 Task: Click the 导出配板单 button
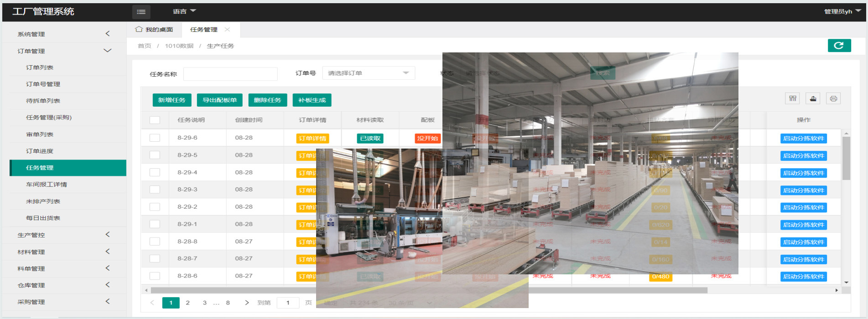tap(219, 100)
